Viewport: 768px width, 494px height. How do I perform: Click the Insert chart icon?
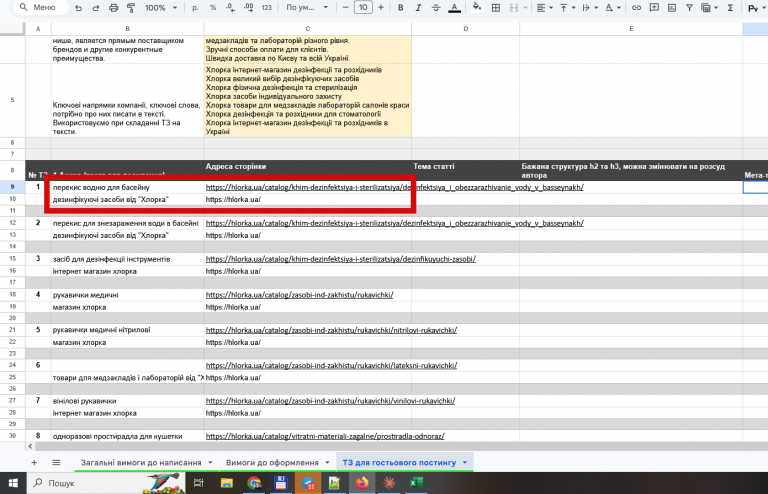(x=672, y=8)
